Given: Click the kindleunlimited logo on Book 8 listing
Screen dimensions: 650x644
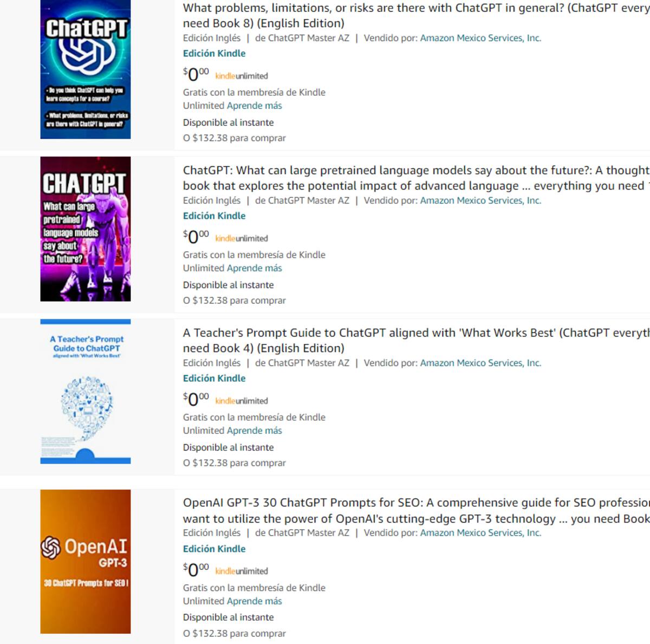Looking at the screenshot, I should pos(242,76).
